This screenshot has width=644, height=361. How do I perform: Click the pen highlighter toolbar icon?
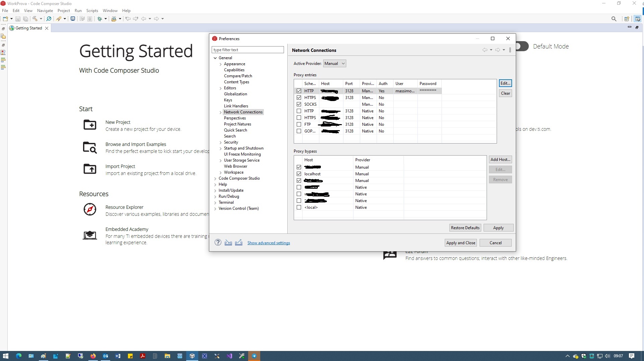[x=59, y=19]
